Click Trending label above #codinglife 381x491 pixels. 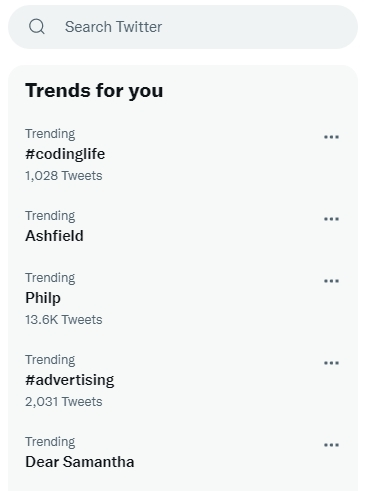pyautogui.click(x=50, y=134)
